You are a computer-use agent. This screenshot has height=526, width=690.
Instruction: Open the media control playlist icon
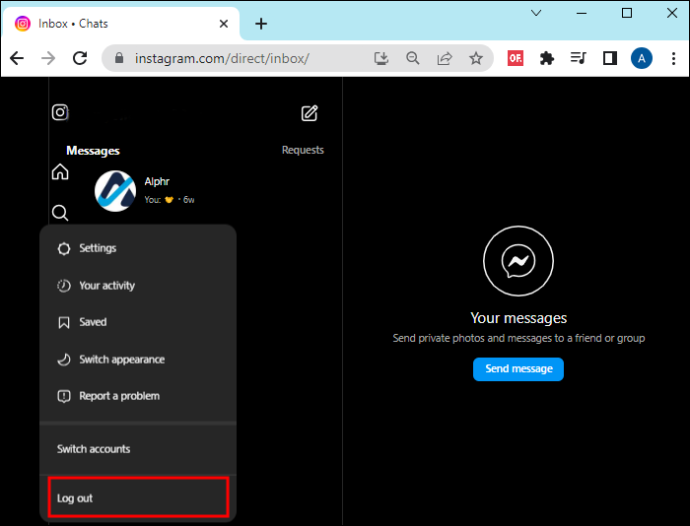coord(578,58)
